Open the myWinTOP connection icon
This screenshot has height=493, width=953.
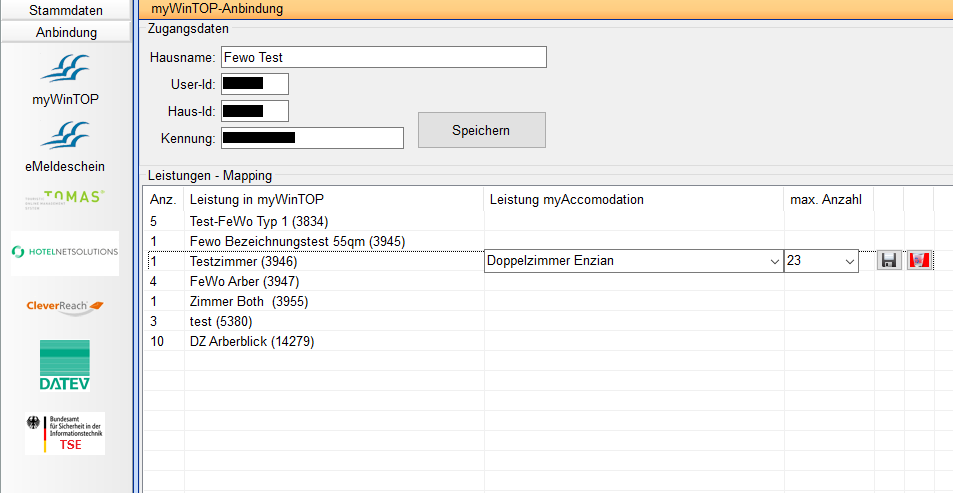65,78
